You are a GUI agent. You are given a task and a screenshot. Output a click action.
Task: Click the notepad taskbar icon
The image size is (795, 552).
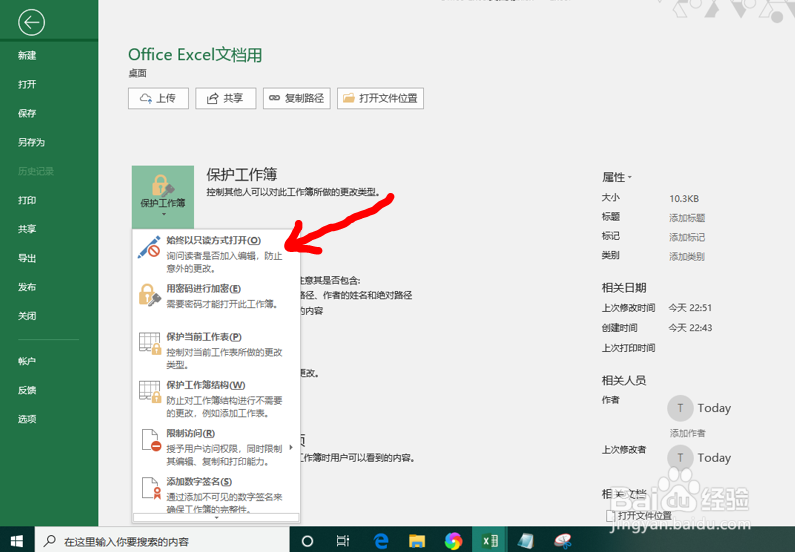click(x=526, y=541)
